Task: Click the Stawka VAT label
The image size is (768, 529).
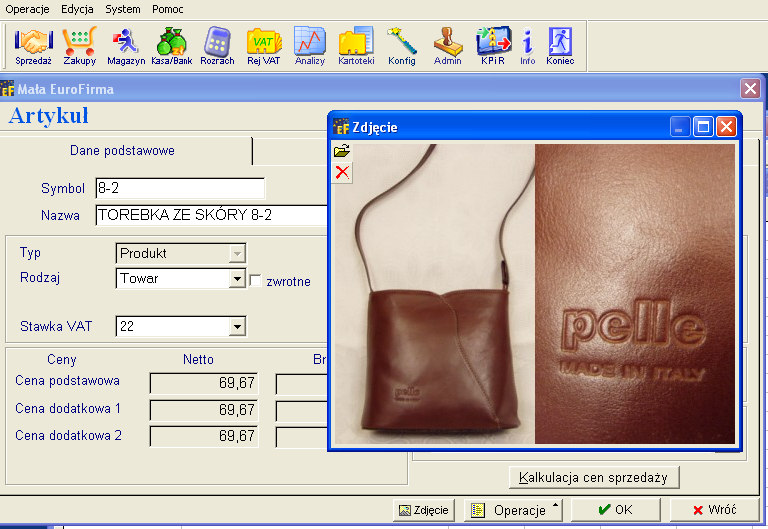Action: tap(56, 326)
